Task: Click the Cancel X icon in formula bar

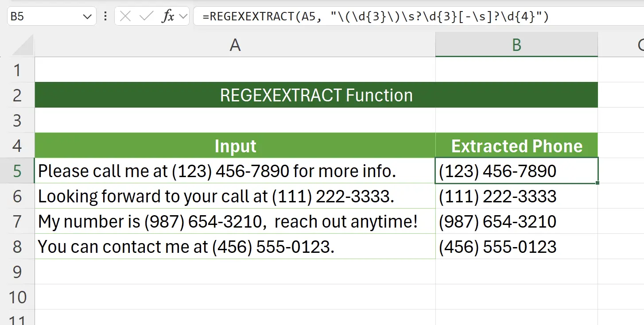Action: click(x=125, y=16)
